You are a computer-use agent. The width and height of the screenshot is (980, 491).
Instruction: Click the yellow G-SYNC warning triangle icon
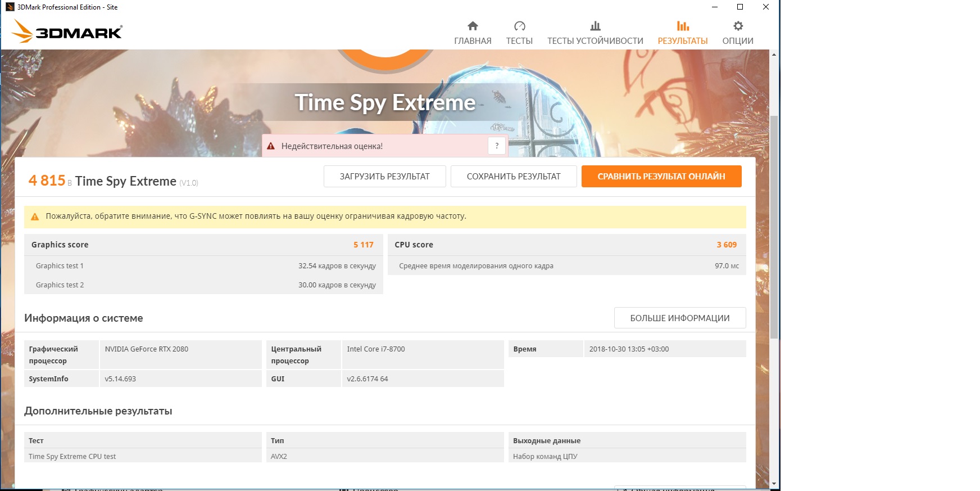[35, 217]
